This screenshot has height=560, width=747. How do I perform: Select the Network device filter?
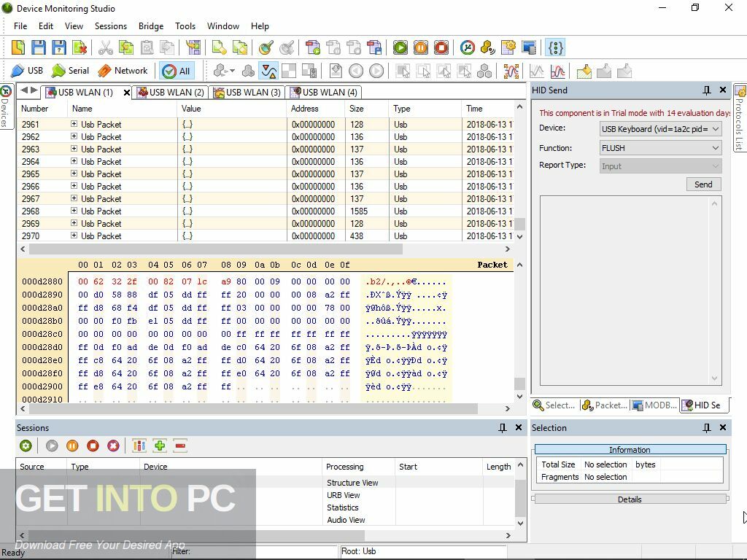[x=123, y=71]
